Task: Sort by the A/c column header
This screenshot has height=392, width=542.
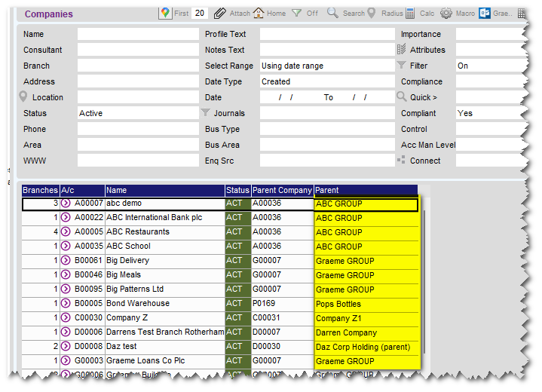Action: click(83, 190)
